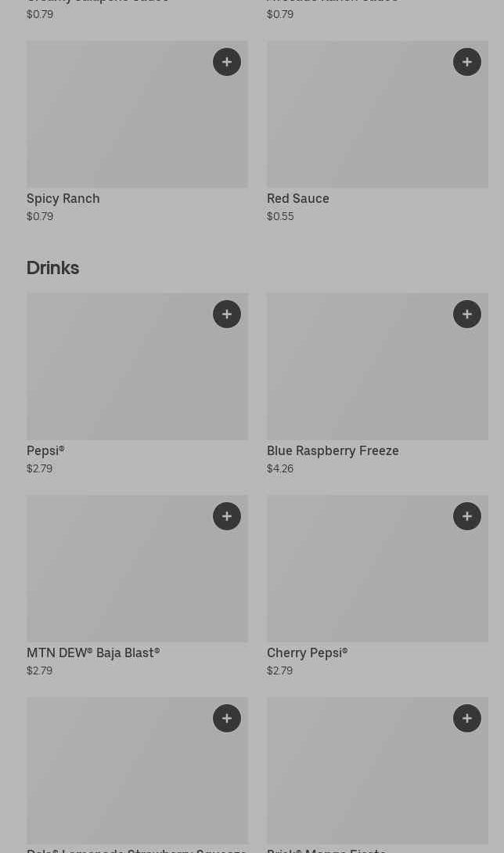
Task: Click the Red Sauce item name
Action: pos(298,198)
